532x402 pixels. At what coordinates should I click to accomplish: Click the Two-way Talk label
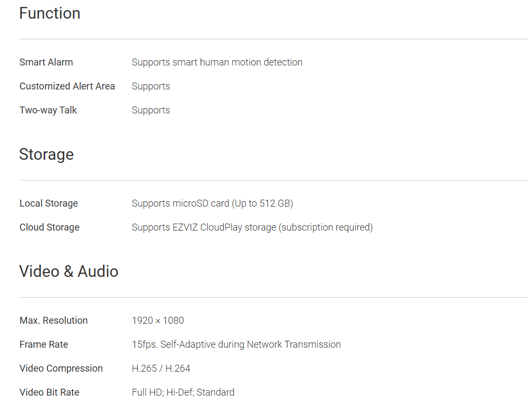coord(48,110)
